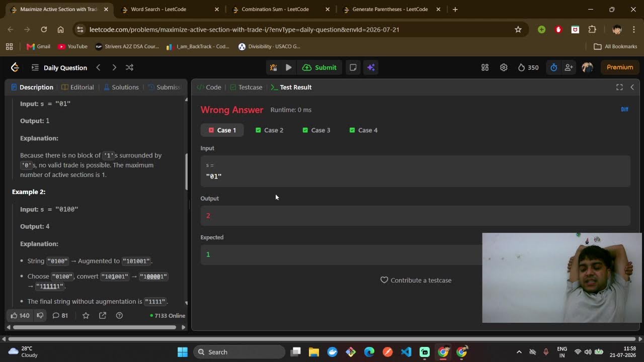This screenshot has width=644, height=362.
Task: Open the Gmail bookmark
Action: (38, 46)
